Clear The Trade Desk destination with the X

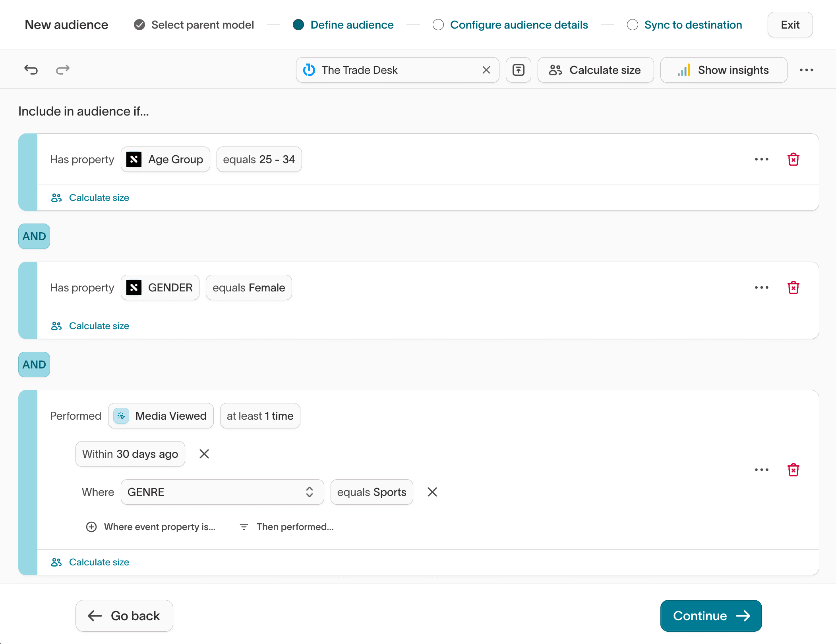click(x=486, y=70)
